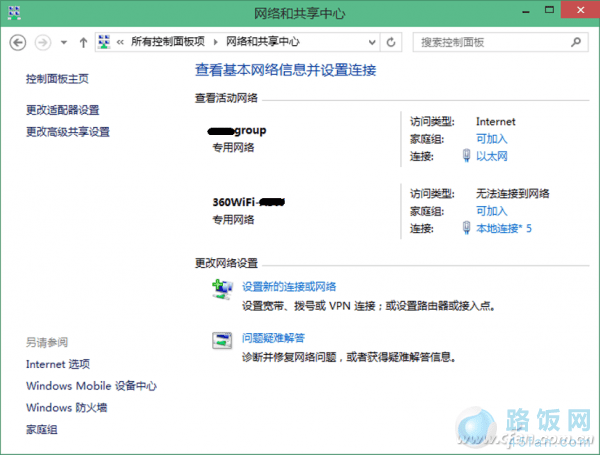Click the new connection setup icon
The height and width of the screenshot is (455, 600).
click(x=222, y=289)
